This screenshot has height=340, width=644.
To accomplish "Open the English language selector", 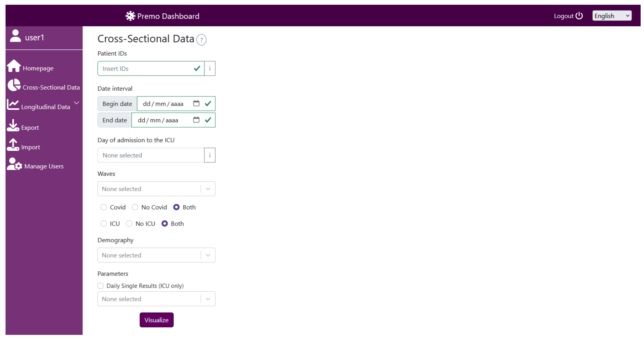I will pos(612,16).
